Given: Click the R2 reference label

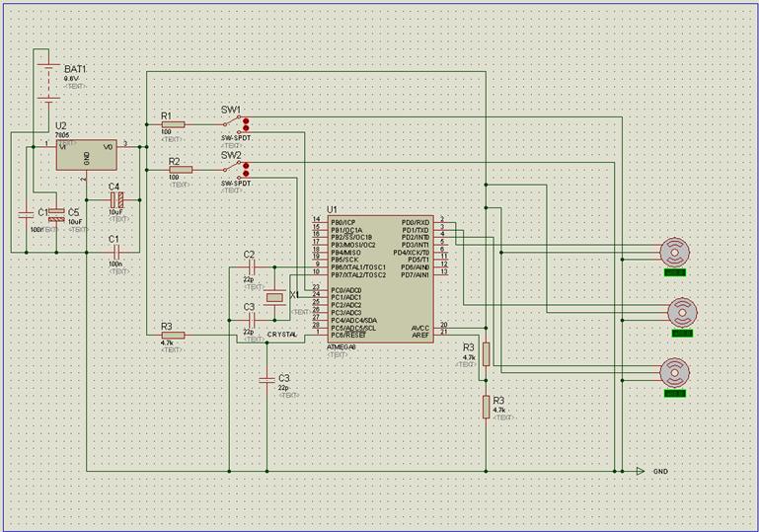Looking at the screenshot, I should [175, 161].
